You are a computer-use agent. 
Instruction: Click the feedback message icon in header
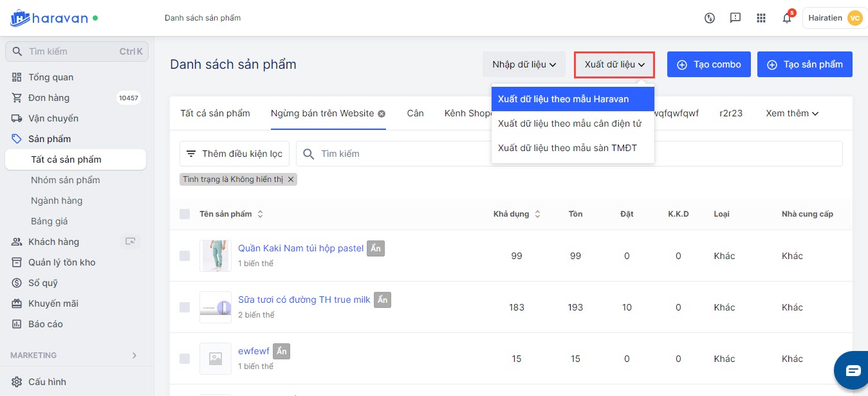tap(735, 18)
